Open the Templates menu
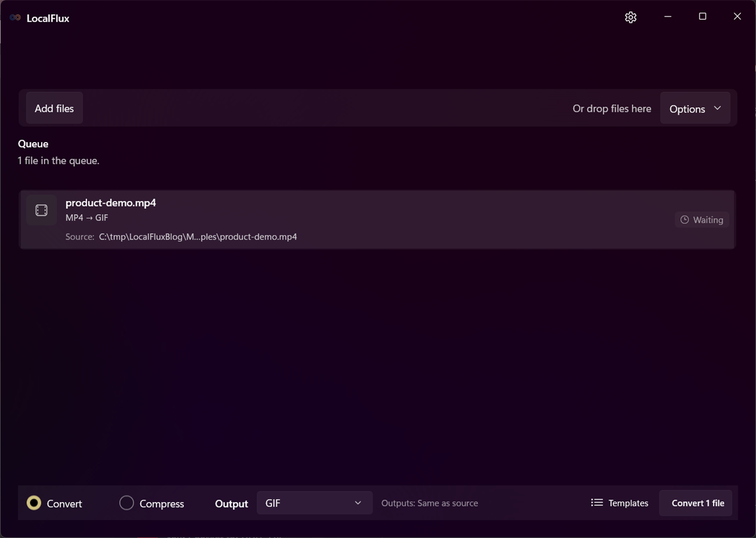Screen dimensions: 756x538 (620, 503)
